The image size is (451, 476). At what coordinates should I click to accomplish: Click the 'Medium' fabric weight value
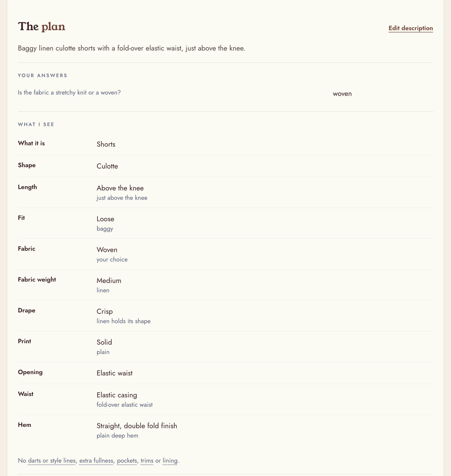coord(109,280)
